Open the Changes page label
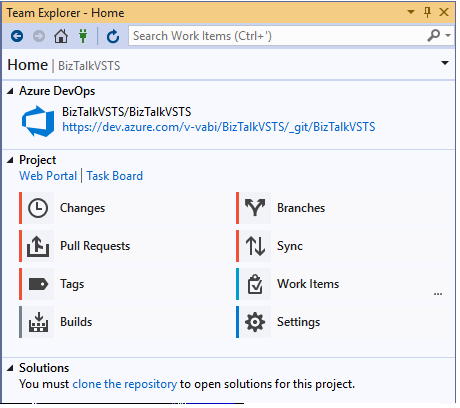Screen dimensions: 460x408 coord(82,208)
